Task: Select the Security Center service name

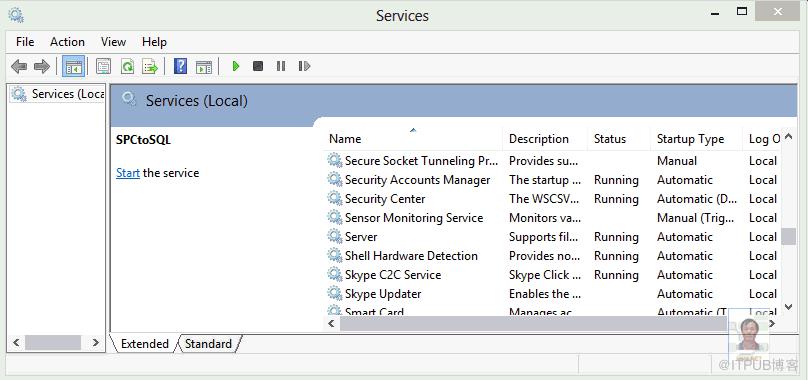Action: click(x=385, y=199)
